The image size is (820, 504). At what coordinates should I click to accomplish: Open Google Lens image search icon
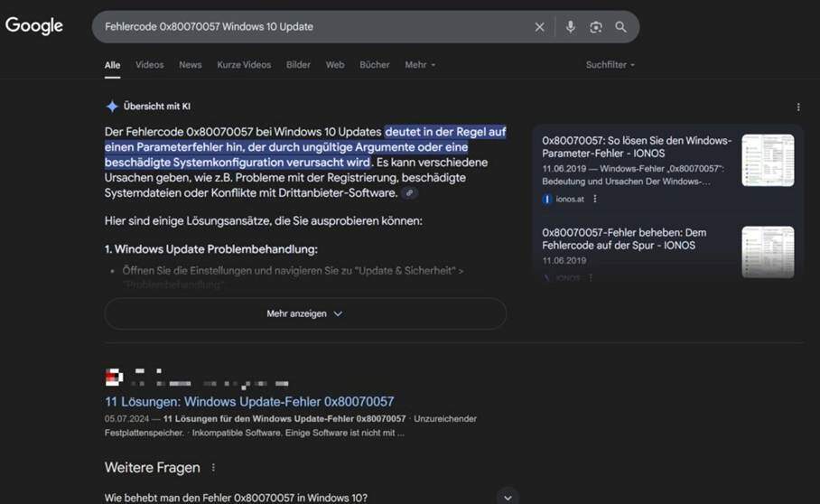coord(596,27)
